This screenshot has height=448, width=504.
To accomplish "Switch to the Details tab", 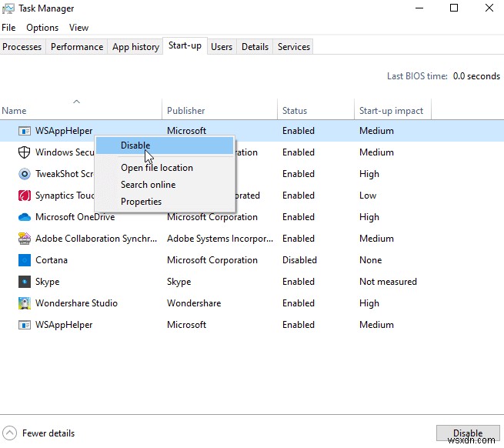I will 255,47.
